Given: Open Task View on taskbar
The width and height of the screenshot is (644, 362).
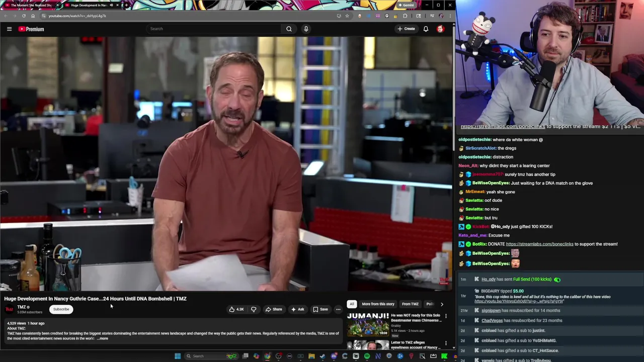Looking at the screenshot, I should [246, 356].
